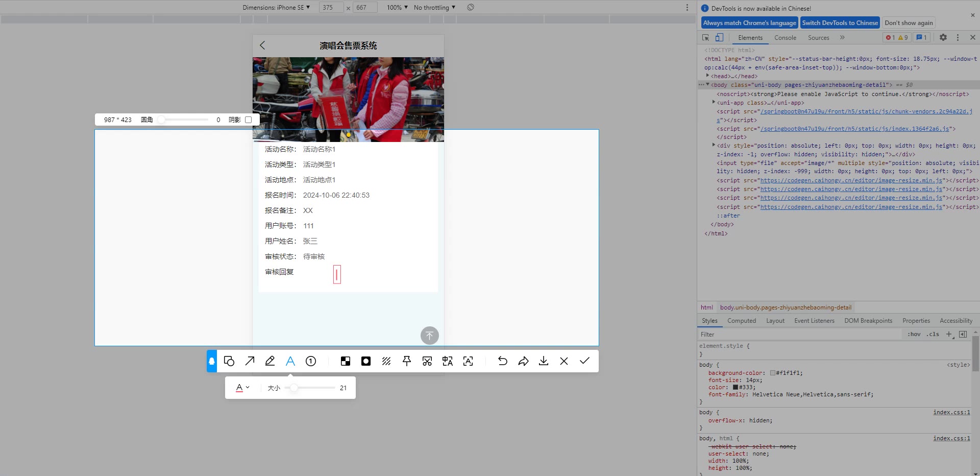Select the blur spot tool
This screenshot has width=980, height=476.
click(366, 361)
